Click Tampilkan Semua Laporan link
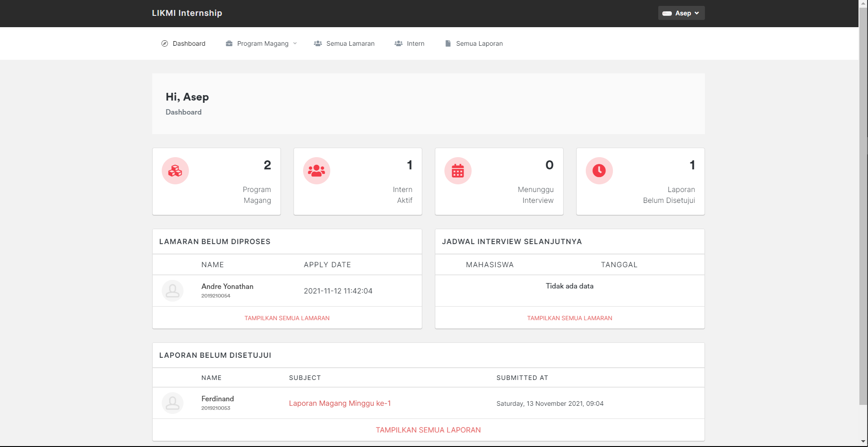This screenshot has width=868, height=447. coord(428,430)
